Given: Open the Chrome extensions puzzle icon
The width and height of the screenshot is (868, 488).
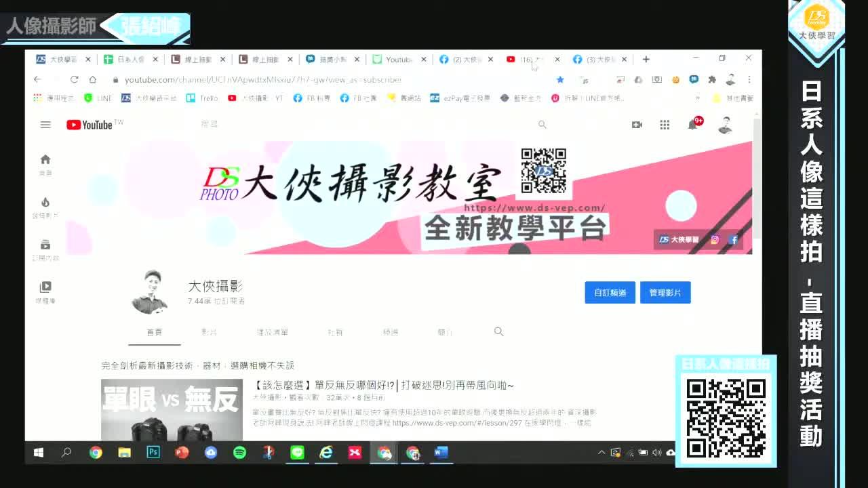Looking at the screenshot, I should tap(712, 79).
